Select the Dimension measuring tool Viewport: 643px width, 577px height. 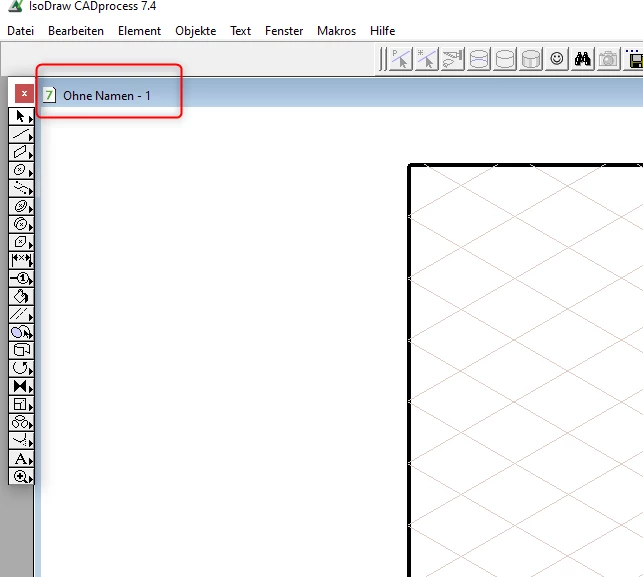[21, 260]
